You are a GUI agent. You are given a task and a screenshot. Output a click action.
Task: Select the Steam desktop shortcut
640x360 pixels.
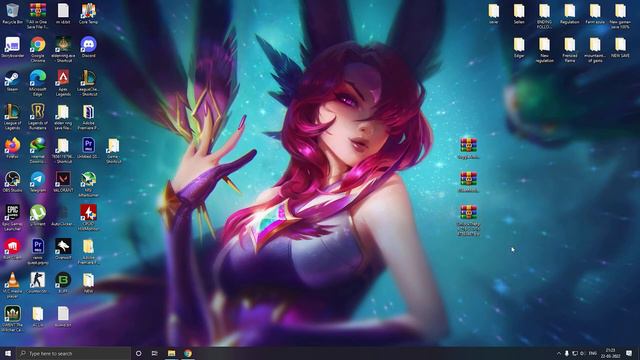[12, 81]
